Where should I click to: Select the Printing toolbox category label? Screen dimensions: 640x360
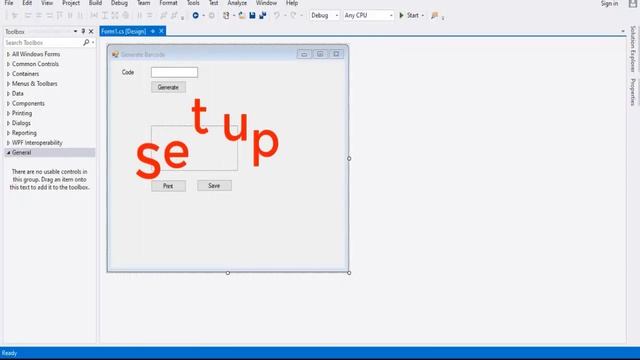click(22, 113)
